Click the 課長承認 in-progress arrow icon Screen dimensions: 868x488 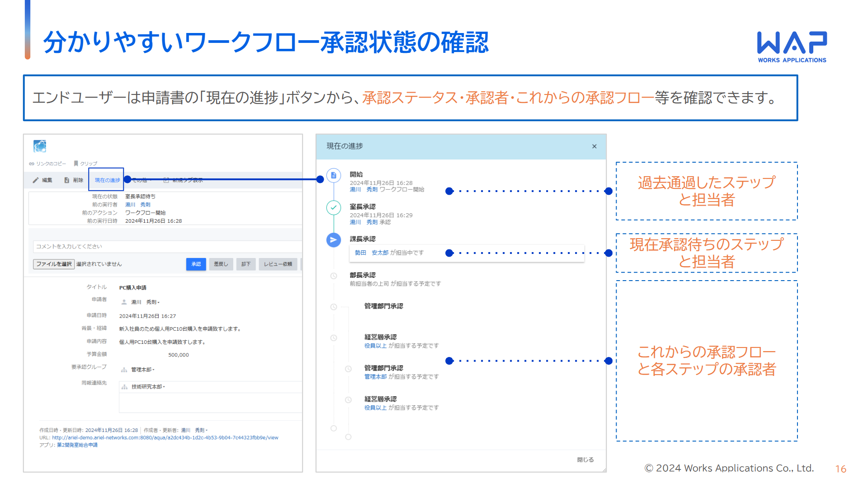334,240
